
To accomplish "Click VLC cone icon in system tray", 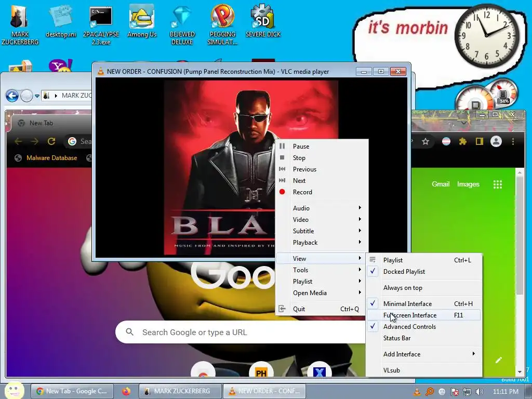I will [417, 392].
